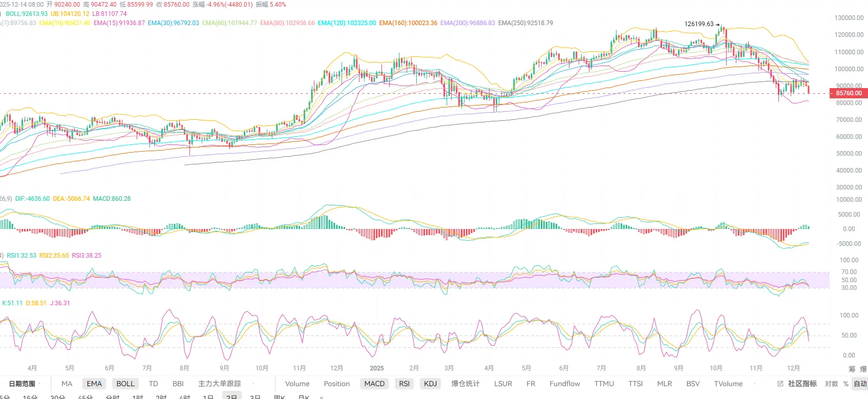Turn off the EMA indicator
This screenshot has height=399, width=868.
tap(94, 384)
